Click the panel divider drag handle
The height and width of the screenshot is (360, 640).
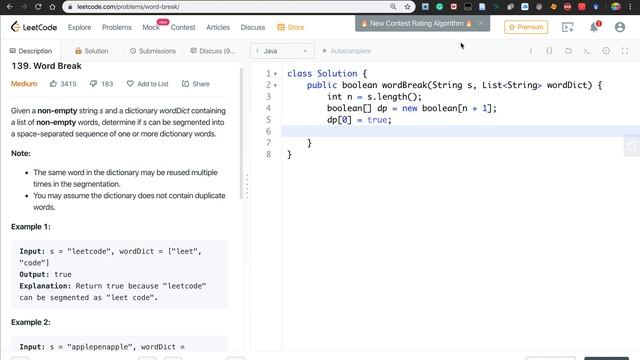coord(247,187)
